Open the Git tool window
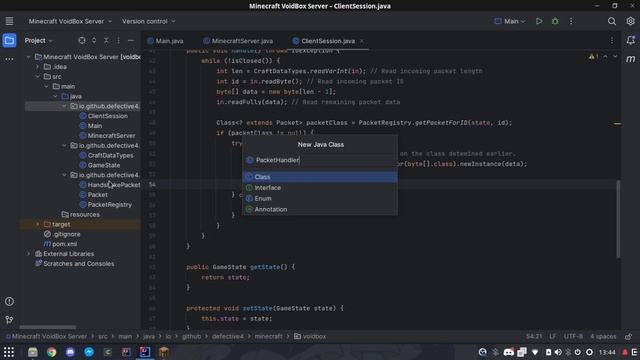Viewport: 640px width, 360px height. click(9, 320)
